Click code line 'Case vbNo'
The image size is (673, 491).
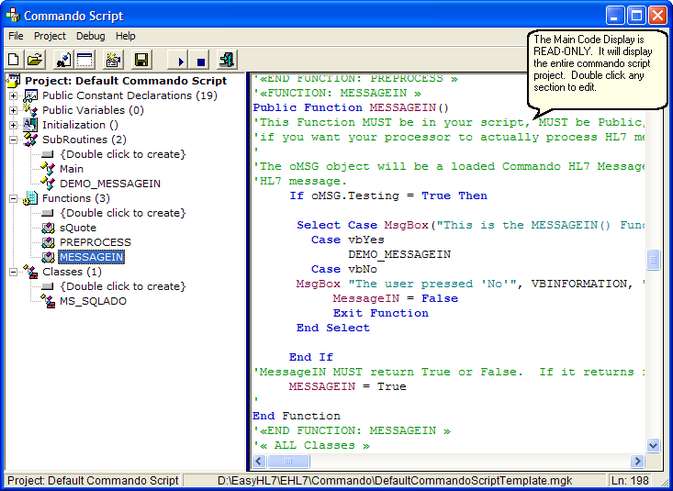(344, 269)
